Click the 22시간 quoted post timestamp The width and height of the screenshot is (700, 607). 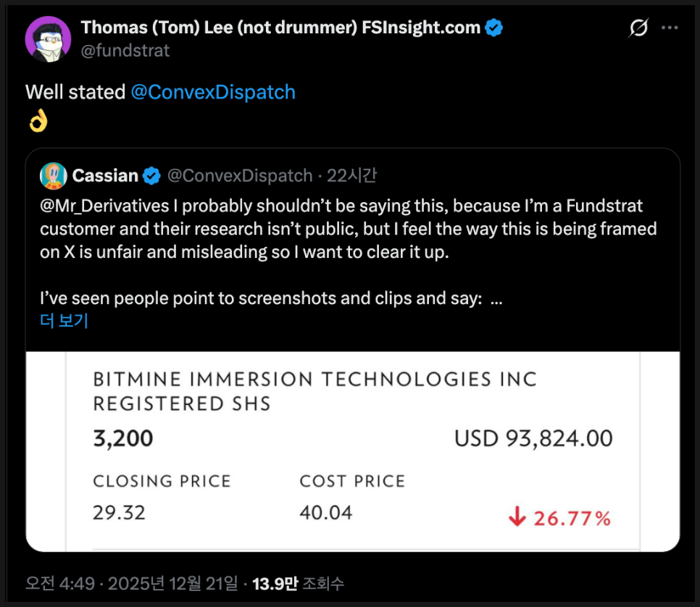[x=351, y=176]
